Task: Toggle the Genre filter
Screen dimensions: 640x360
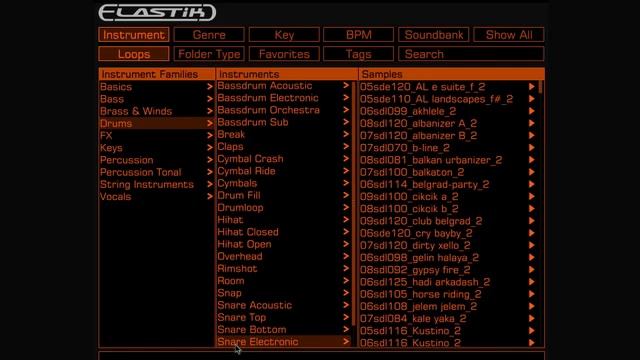Action: click(x=209, y=35)
